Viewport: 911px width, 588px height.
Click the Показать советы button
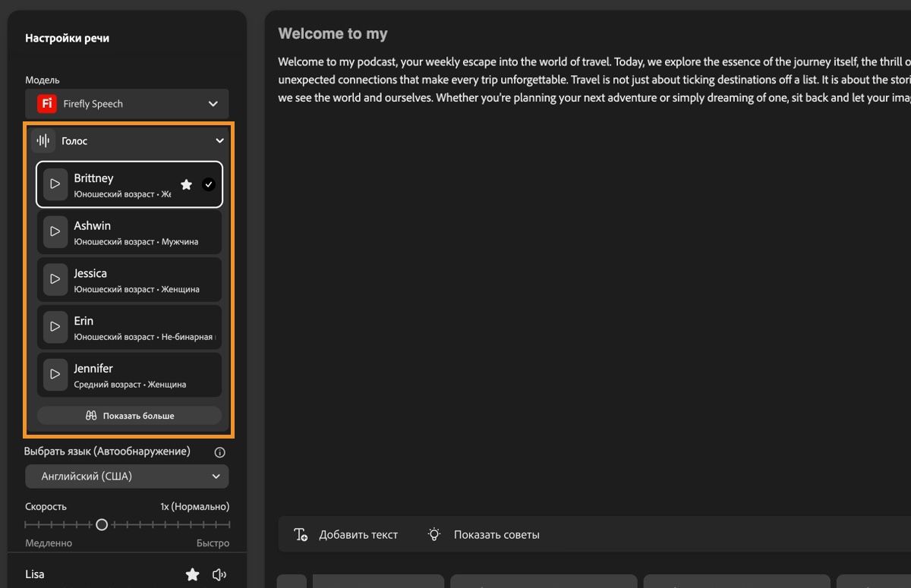pyautogui.click(x=486, y=535)
